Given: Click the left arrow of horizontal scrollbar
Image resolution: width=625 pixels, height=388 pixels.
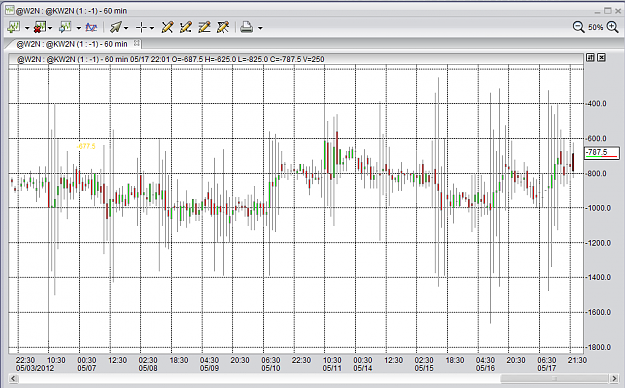Looking at the screenshot, I should click(x=13, y=378).
